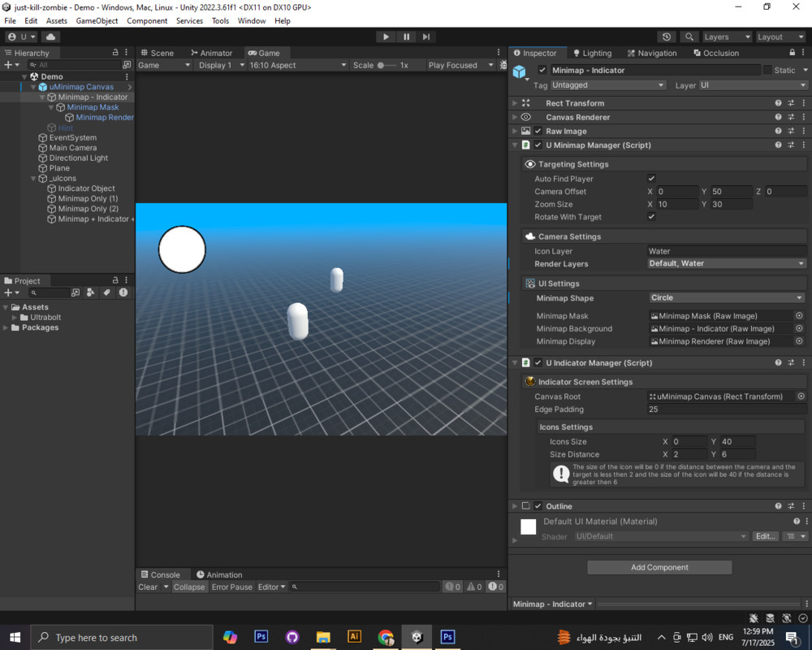
Task: Expand the Rect Transform component
Action: (x=515, y=103)
